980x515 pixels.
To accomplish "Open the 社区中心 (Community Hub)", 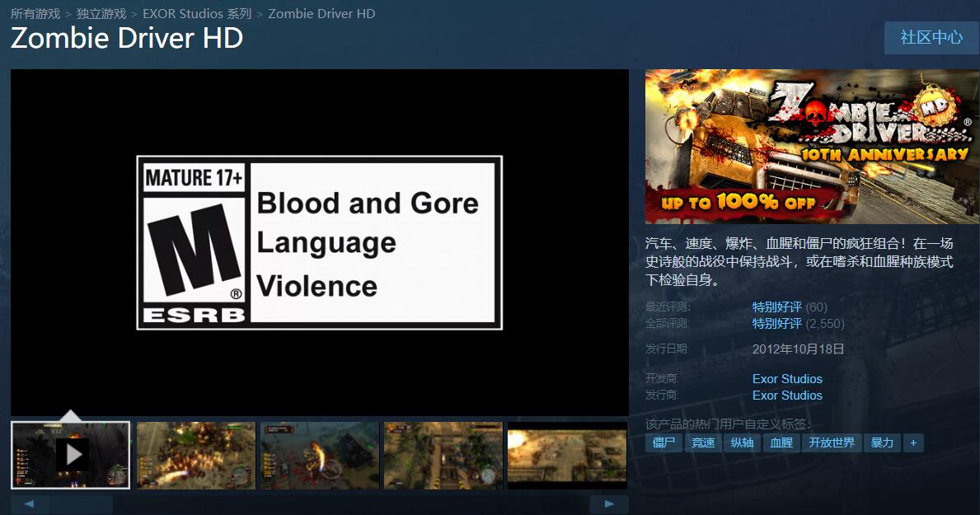I will (931, 38).
